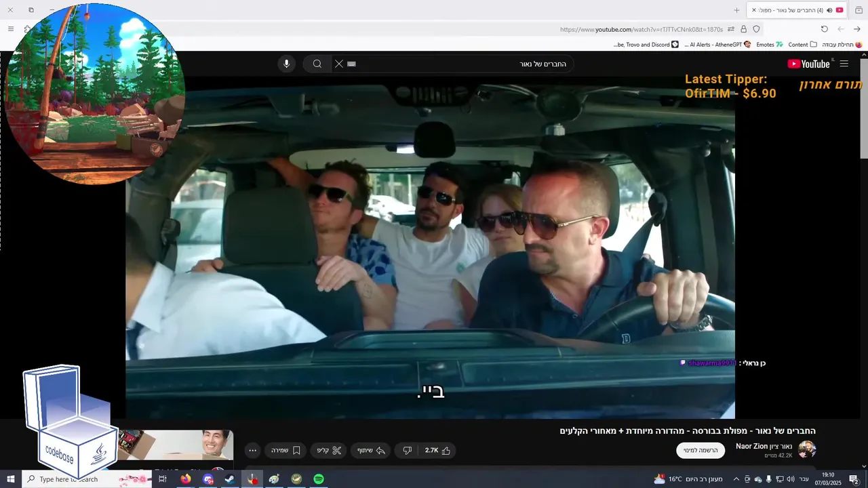Like the video showing 2.7K
The height and width of the screenshot is (488, 868).
point(437,450)
